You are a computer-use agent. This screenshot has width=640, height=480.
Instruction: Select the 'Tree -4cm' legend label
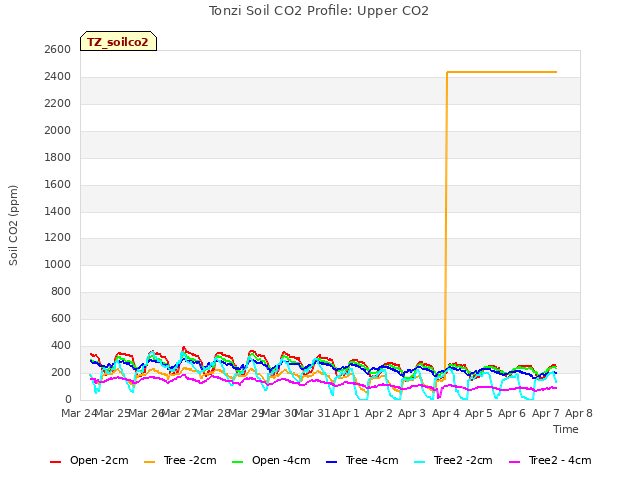pos(372,460)
